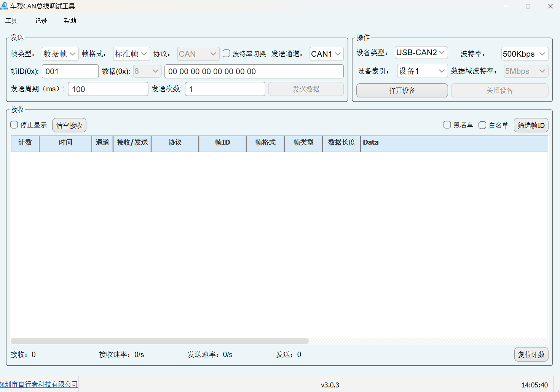Open the 深圳市自行者科技有限公司 link
Screen dimensions: 560x392
tap(39, 384)
